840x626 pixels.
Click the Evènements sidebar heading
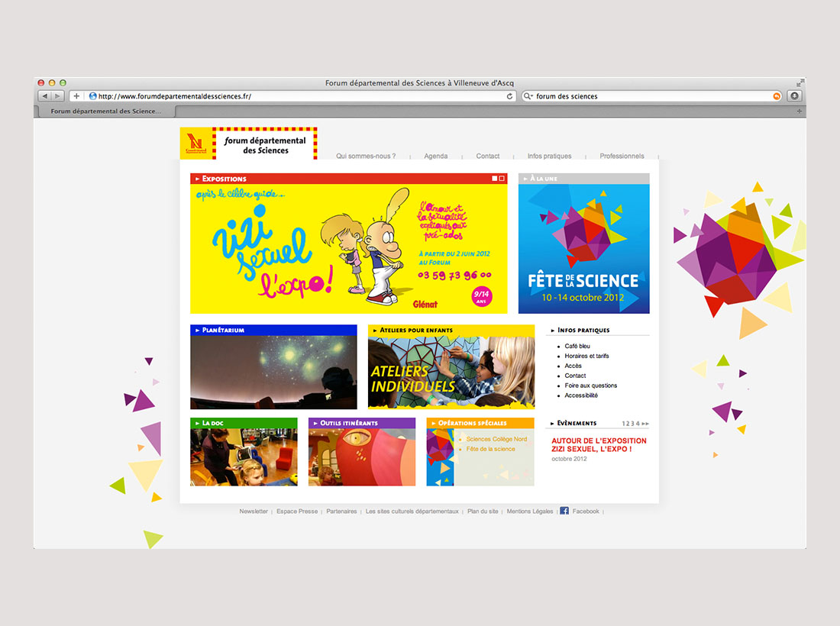click(577, 423)
